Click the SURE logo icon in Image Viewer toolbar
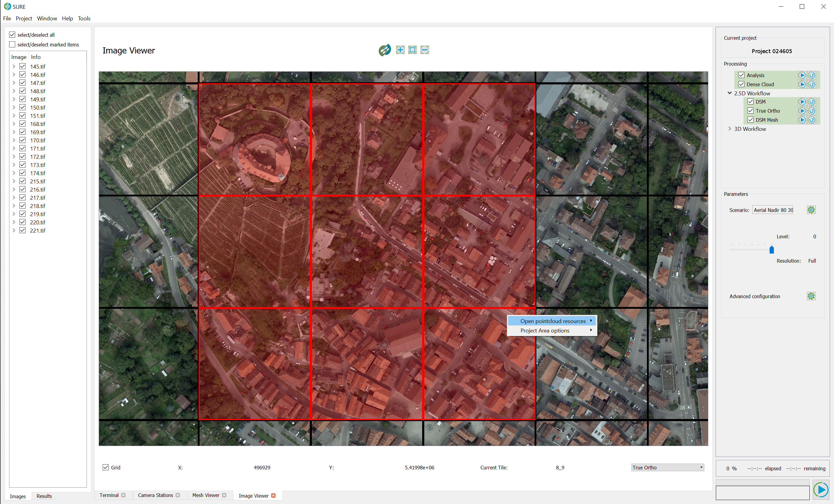Screen dimensions: 834x504 385,50
